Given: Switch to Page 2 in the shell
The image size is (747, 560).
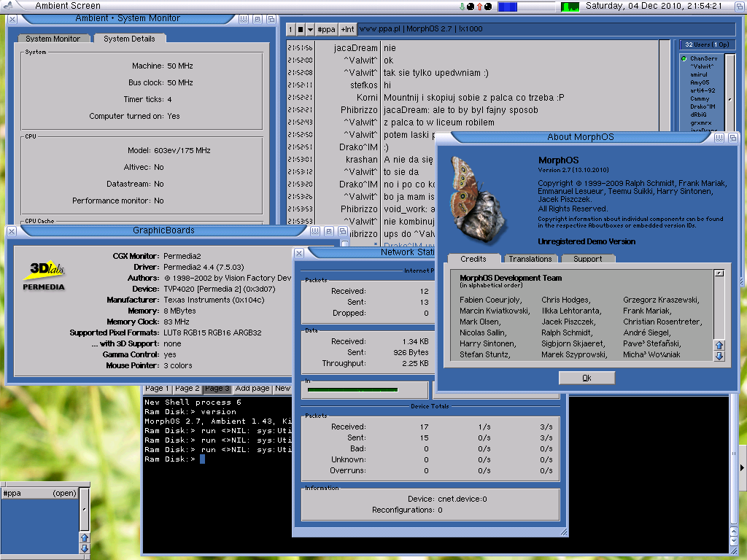Looking at the screenshot, I should [187, 389].
